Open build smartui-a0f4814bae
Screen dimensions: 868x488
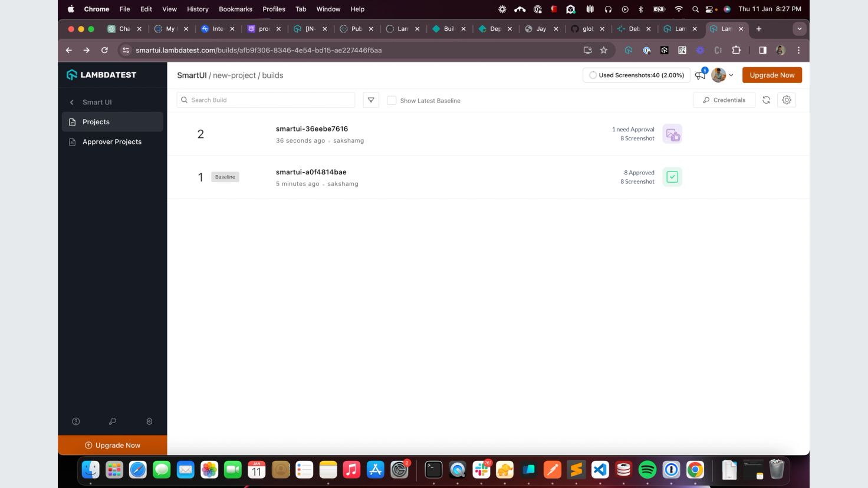coord(311,172)
